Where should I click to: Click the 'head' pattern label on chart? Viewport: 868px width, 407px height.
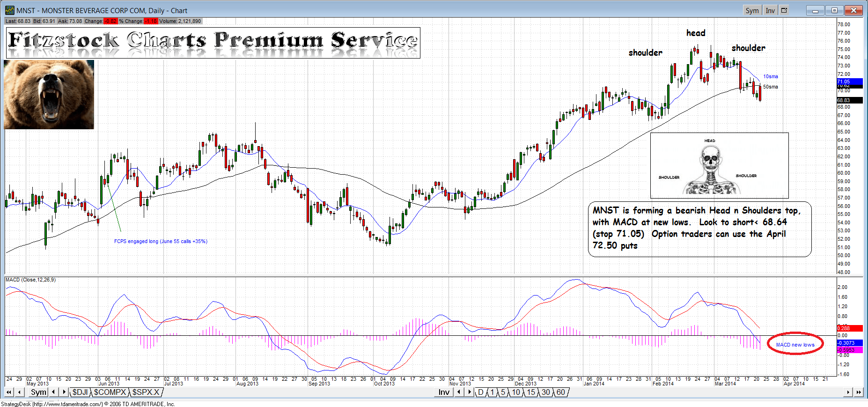(x=696, y=33)
